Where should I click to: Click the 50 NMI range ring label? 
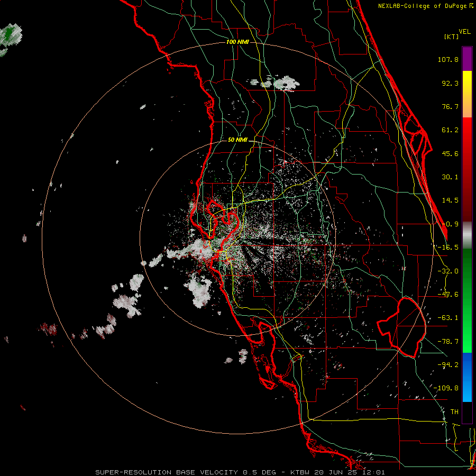tap(237, 140)
